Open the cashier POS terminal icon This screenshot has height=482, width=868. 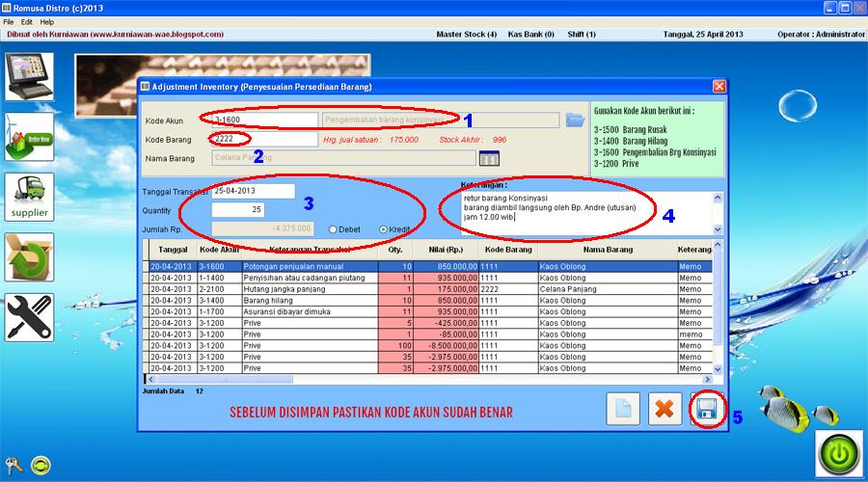[x=29, y=77]
